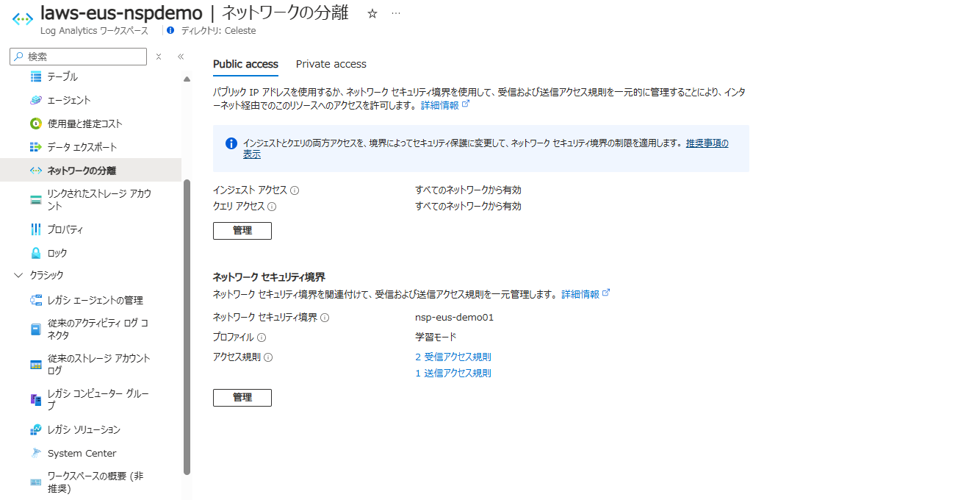Click the リンクされたストレージ アカウント icon

(36, 200)
